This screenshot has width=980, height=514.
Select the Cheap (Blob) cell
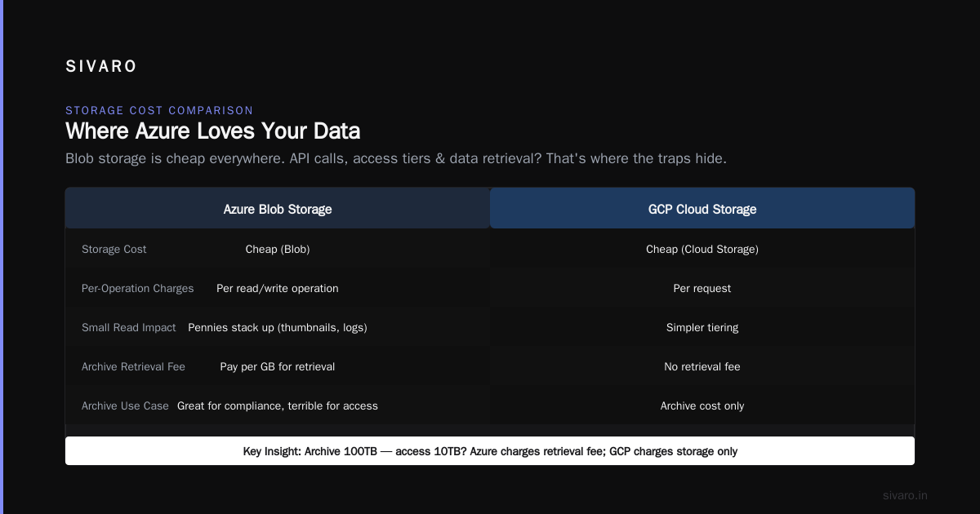pos(278,249)
